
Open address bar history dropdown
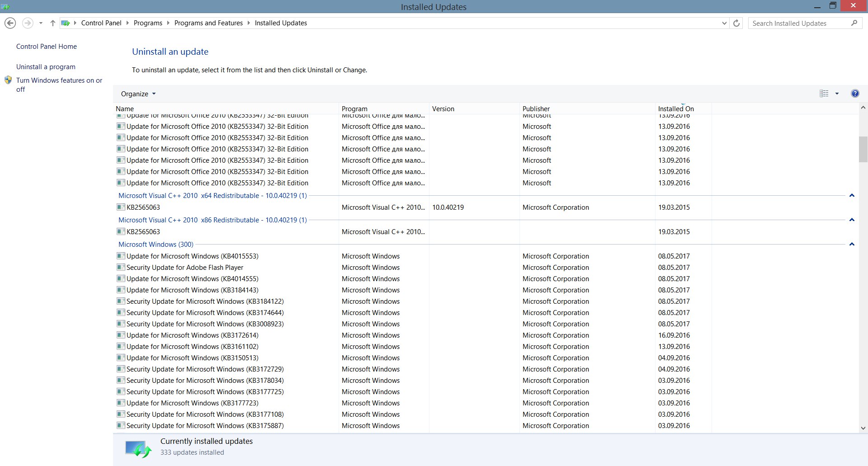tap(724, 23)
